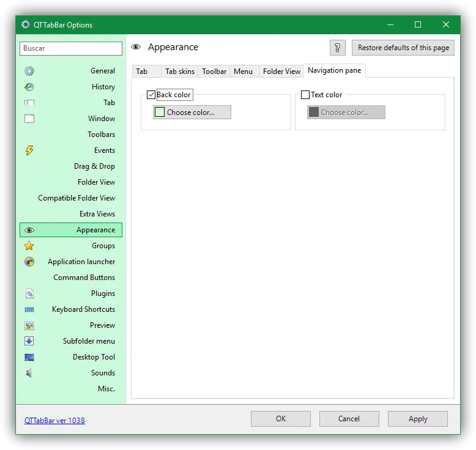Viewport: 476px width, 450px height.
Task: Click the Apply button
Action: pyautogui.click(x=418, y=419)
